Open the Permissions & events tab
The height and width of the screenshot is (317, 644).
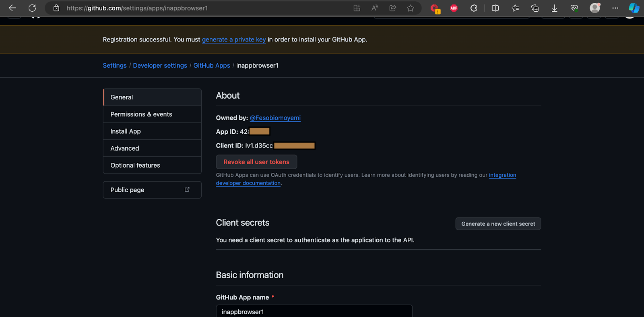click(x=152, y=114)
